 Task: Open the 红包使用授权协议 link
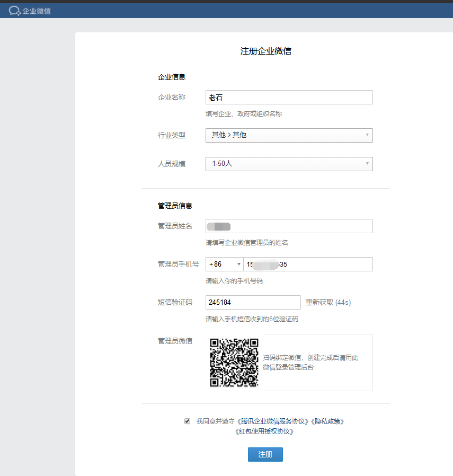pyautogui.click(x=264, y=431)
